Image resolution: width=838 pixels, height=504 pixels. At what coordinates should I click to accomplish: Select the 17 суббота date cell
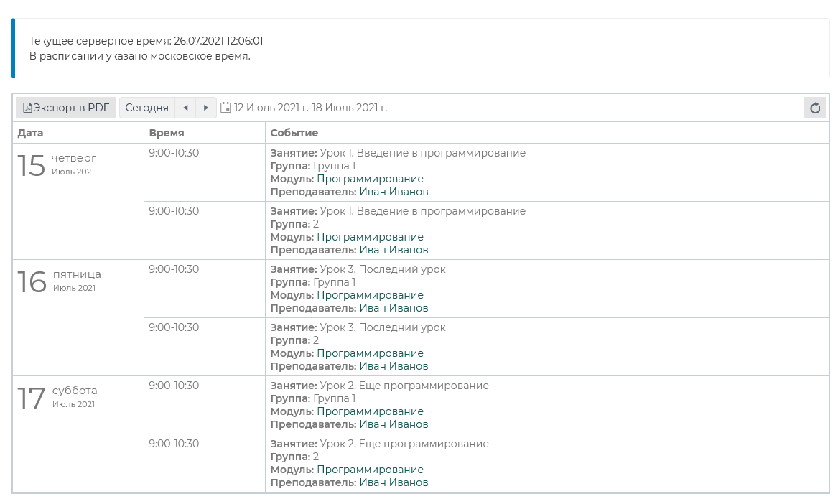[57, 397]
